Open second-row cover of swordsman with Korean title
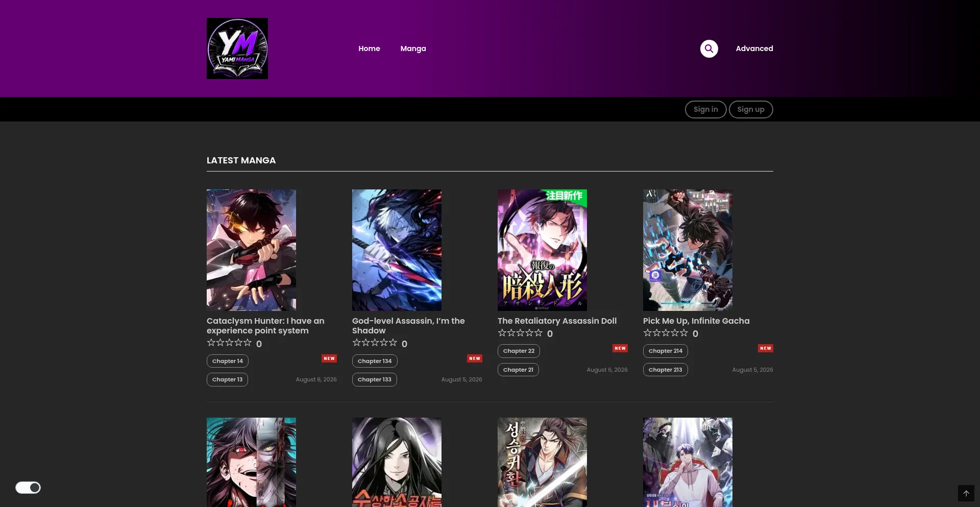980x507 pixels. point(542,463)
